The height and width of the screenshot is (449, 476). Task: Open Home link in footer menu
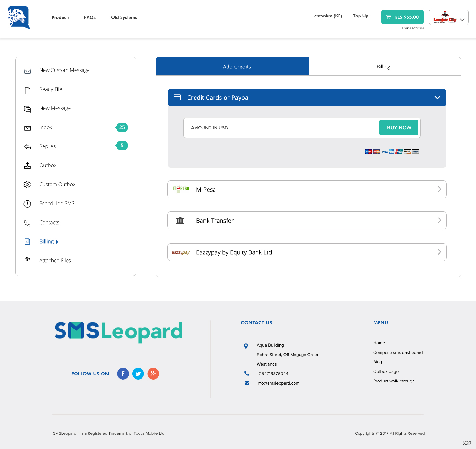379,343
